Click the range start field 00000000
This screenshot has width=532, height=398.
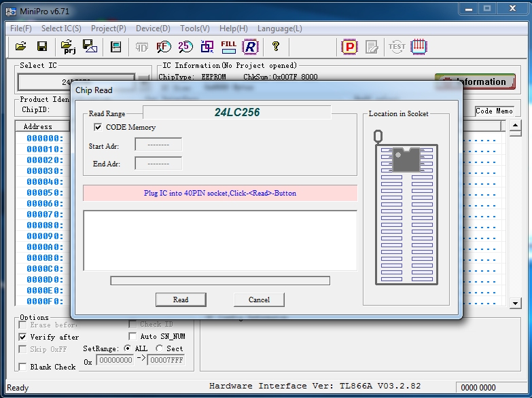click(x=116, y=360)
